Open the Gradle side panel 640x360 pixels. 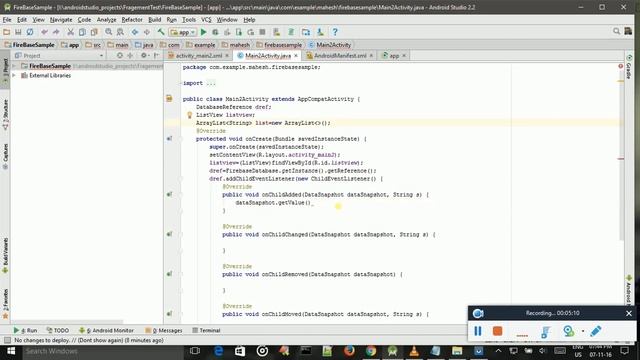pos(629,67)
